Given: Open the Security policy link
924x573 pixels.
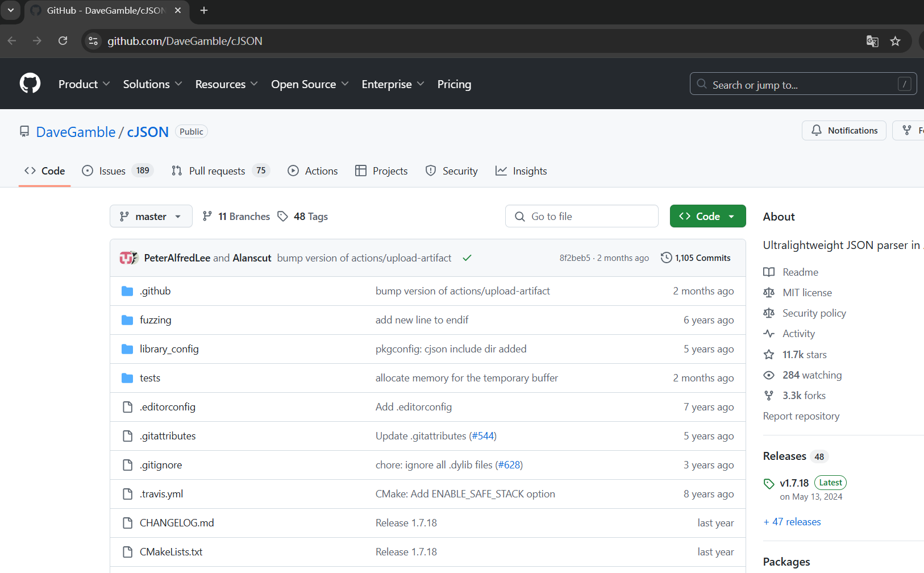Looking at the screenshot, I should click(x=814, y=313).
